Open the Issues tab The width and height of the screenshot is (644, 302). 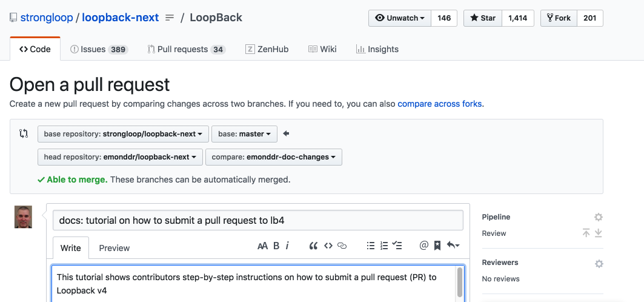pyautogui.click(x=99, y=49)
